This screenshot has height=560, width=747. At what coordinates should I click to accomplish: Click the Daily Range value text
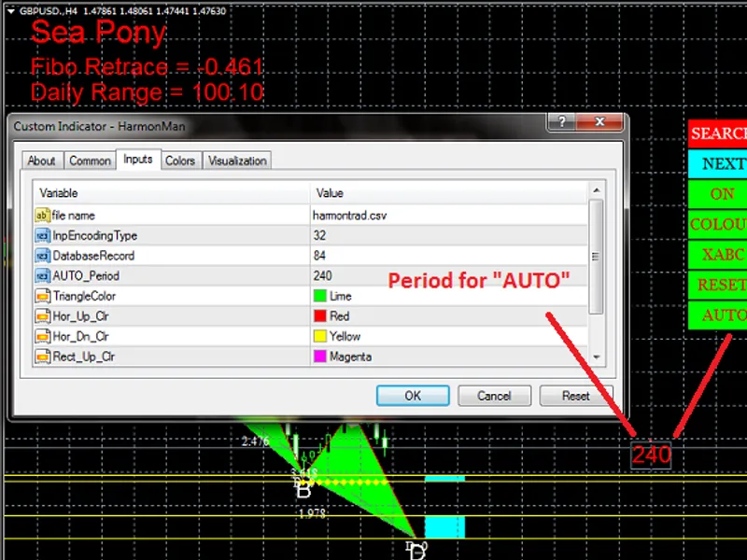[147, 91]
